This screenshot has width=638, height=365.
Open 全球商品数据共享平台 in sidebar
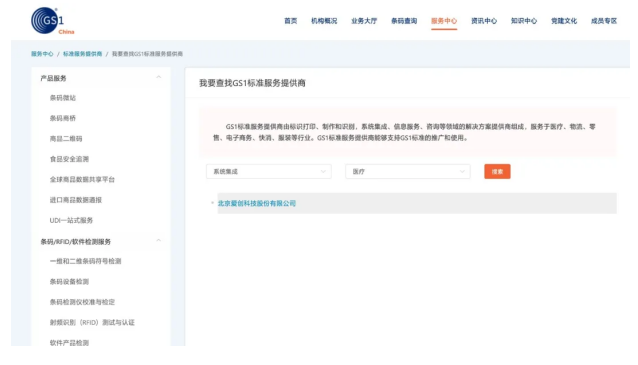(82, 179)
